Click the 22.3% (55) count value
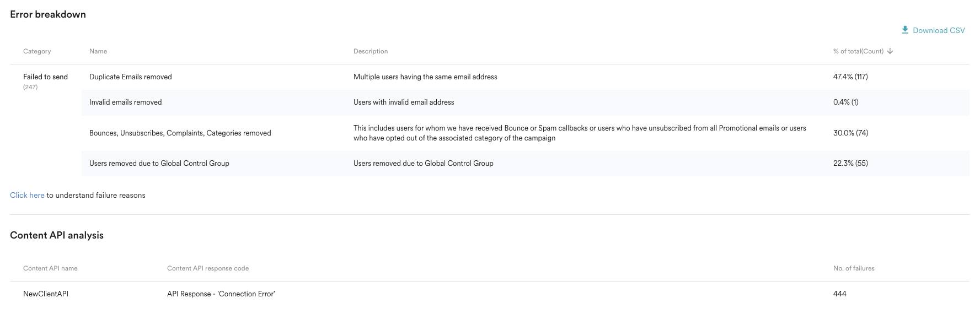The image size is (980, 314). point(850,164)
